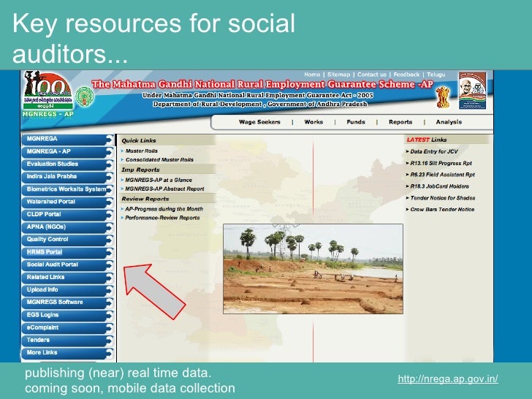Click arrow icon on EGS Logins button
The width and height of the screenshot is (532, 399).
109,315
